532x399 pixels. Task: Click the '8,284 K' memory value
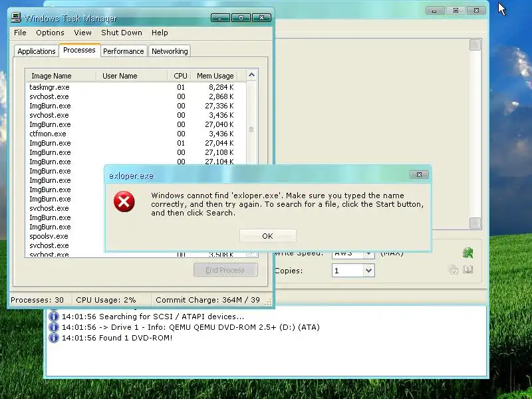(221, 87)
